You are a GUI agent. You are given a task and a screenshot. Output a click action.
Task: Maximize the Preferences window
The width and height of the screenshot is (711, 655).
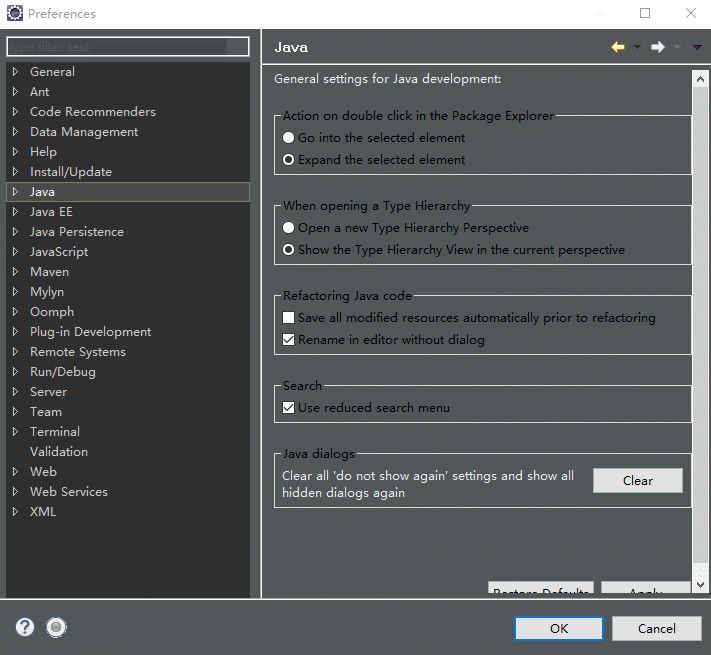coord(645,13)
